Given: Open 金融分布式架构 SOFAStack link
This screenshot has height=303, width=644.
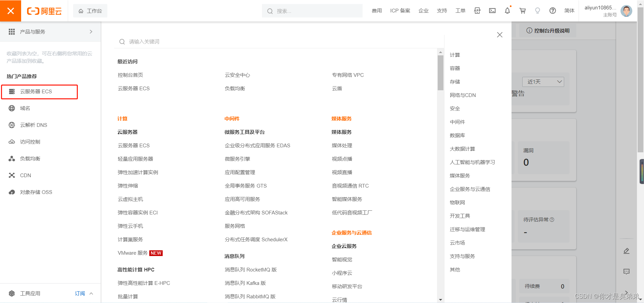Looking at the screenshot, I should (x=256, y=212).
